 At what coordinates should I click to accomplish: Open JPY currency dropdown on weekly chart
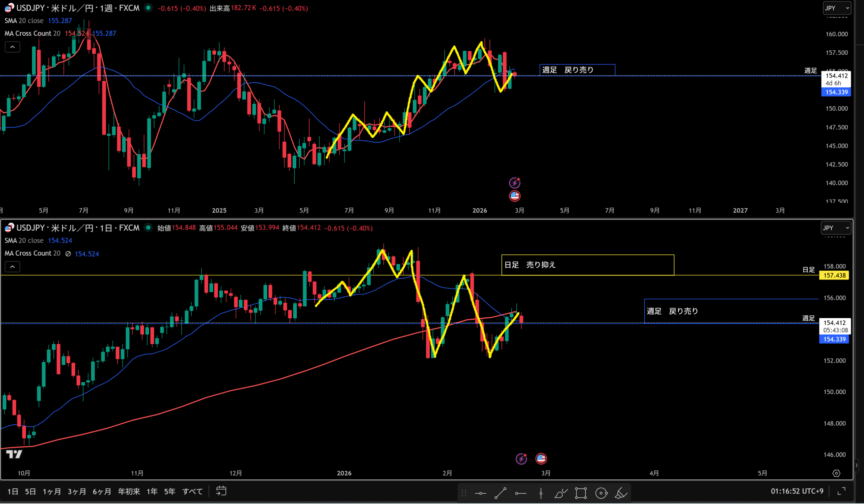click(837, 8)
